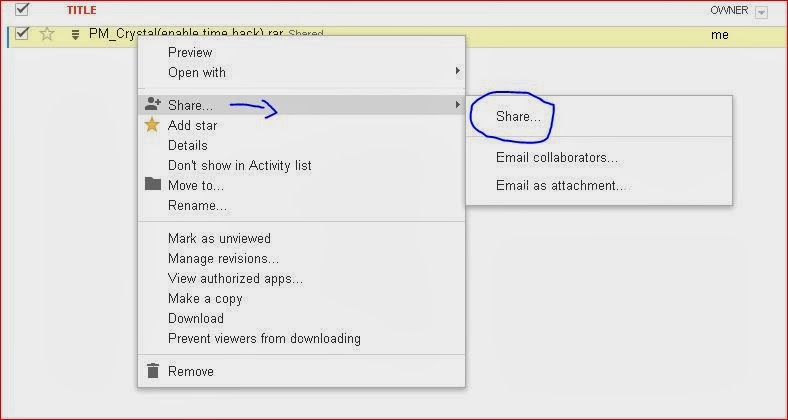Click the folder icon beside Move to
Screen dimensions: 788x420
pyautogui.click(x=153, y=184)
